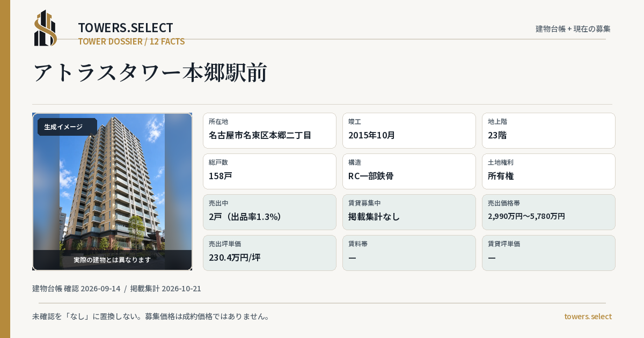644x338 pixels.
Task: Click the dash value under 賃貸坪単価
Action: pyautogui.click(x=492, y=258)
